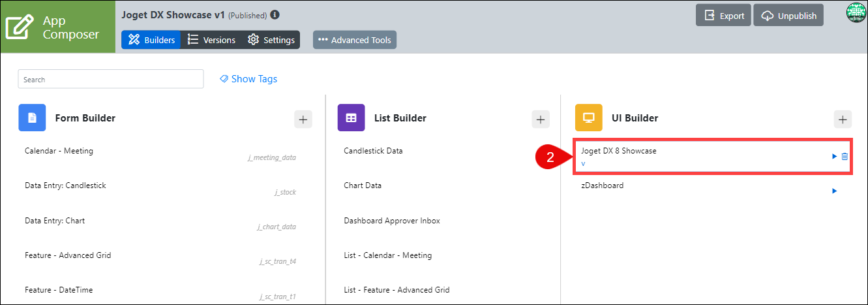This screenshot has width=868, height=305.
Task: Switch to the Builders tab
Action: tap(151, 40)
